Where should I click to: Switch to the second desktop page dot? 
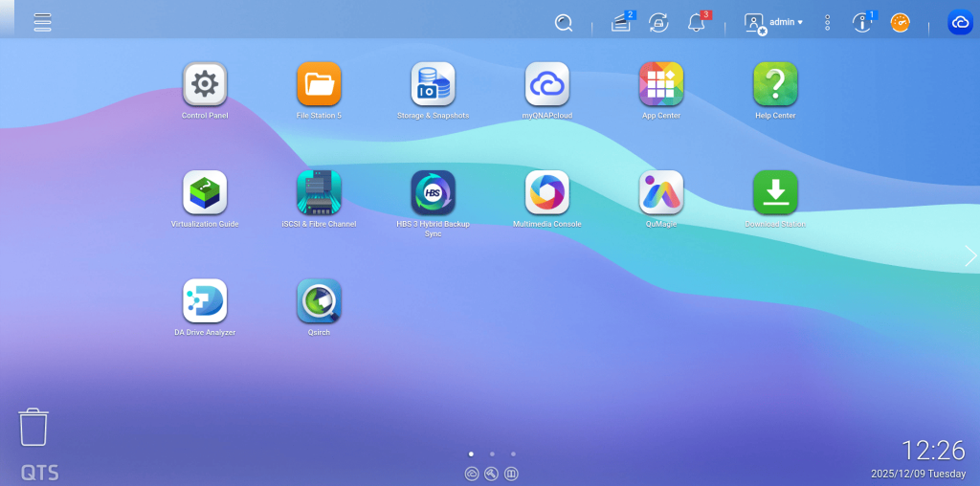(x=491, y=453)
